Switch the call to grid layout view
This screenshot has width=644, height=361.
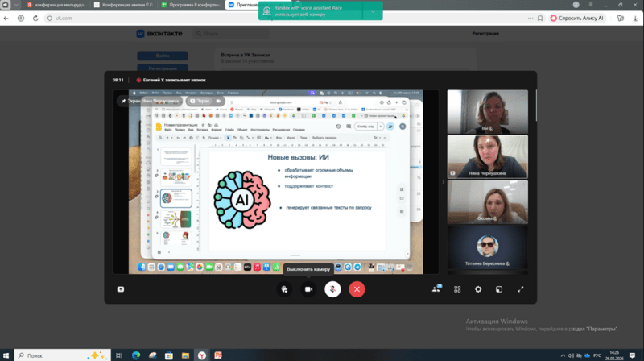[x=457, y=288]
